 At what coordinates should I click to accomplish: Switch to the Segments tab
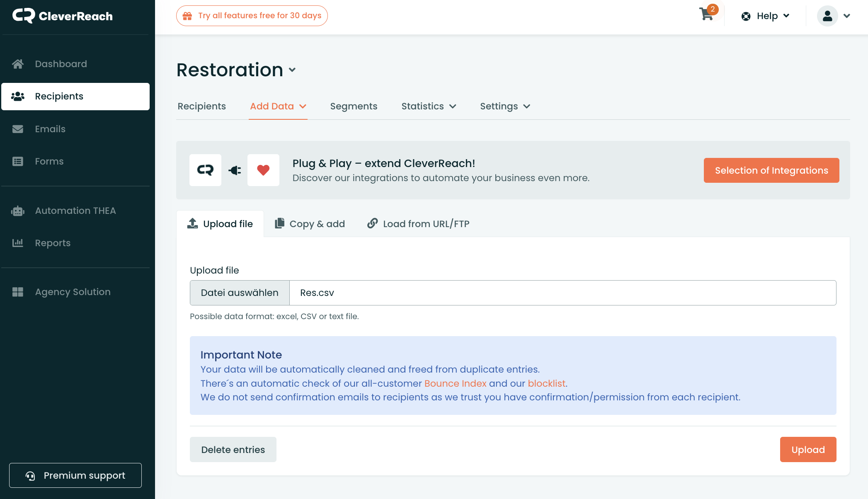[354, 107]
